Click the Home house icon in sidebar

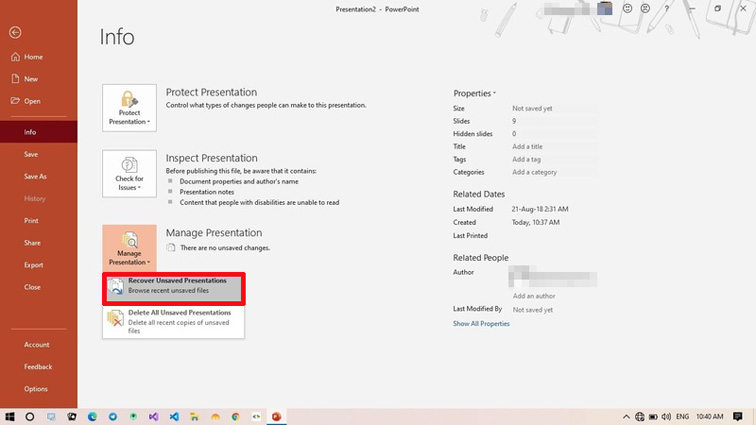tap(15, 57)
